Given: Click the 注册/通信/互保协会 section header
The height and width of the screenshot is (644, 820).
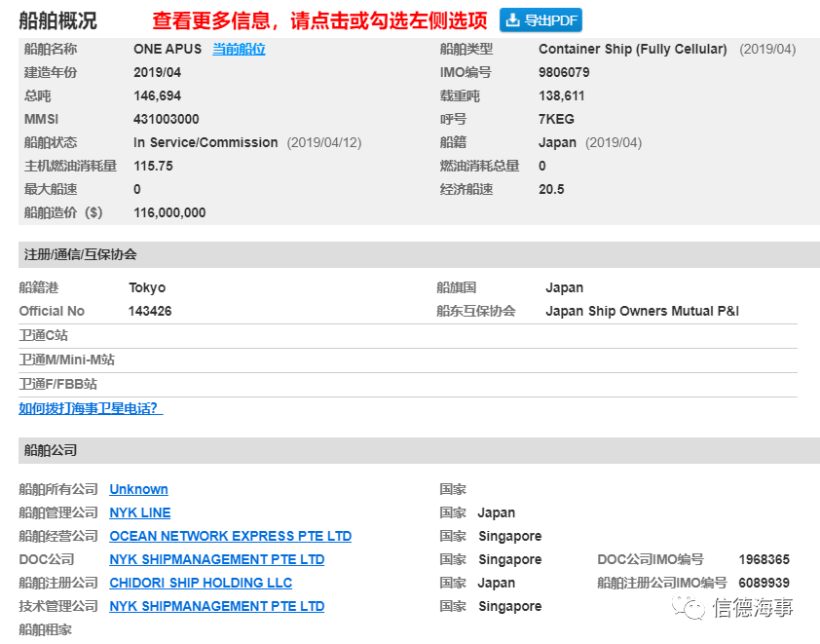Looking at the screenshot, I should [x=419, y=255].
